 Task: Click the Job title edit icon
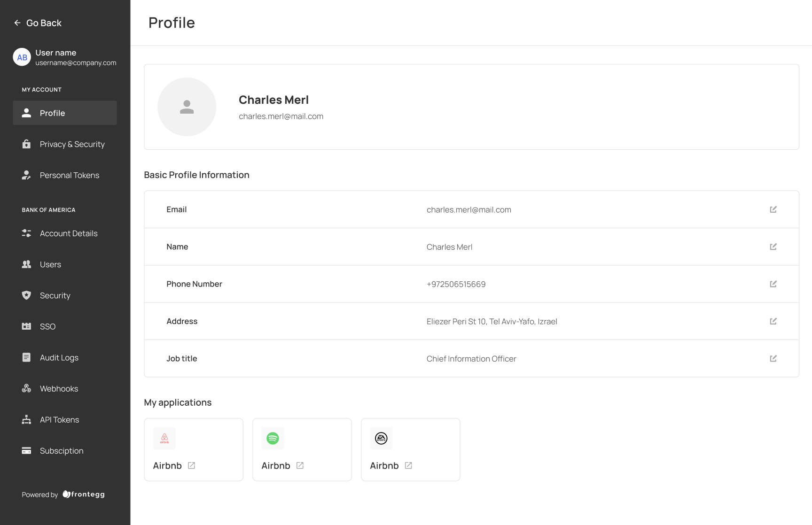point(773,358)
